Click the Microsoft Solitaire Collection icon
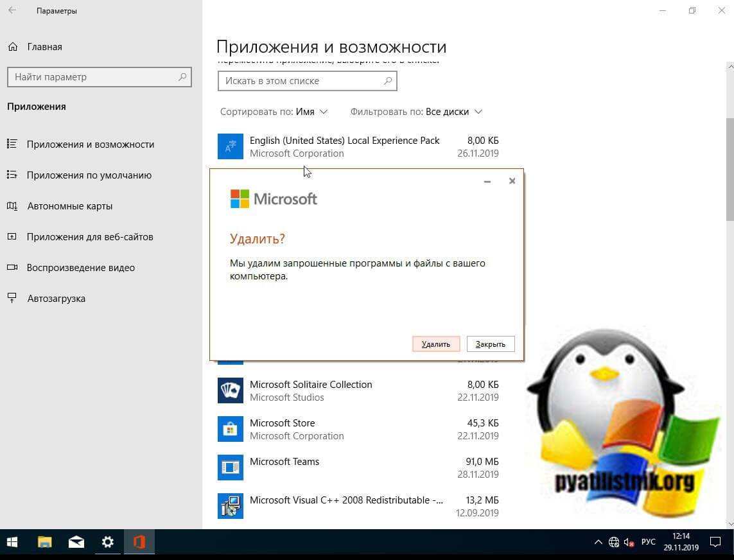734x560 pixels. click(x=231, y=390)
